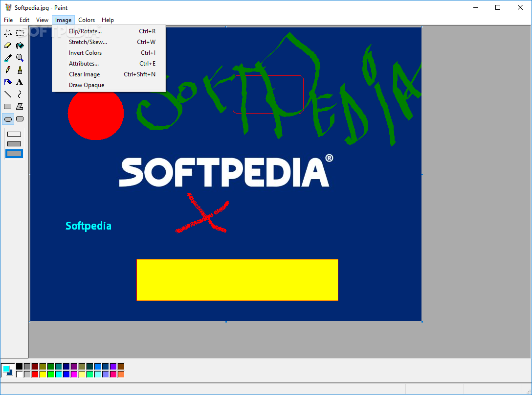Close the Paint window
The image size is (532, 395).
pyautogui.click(x=520, y=7)
